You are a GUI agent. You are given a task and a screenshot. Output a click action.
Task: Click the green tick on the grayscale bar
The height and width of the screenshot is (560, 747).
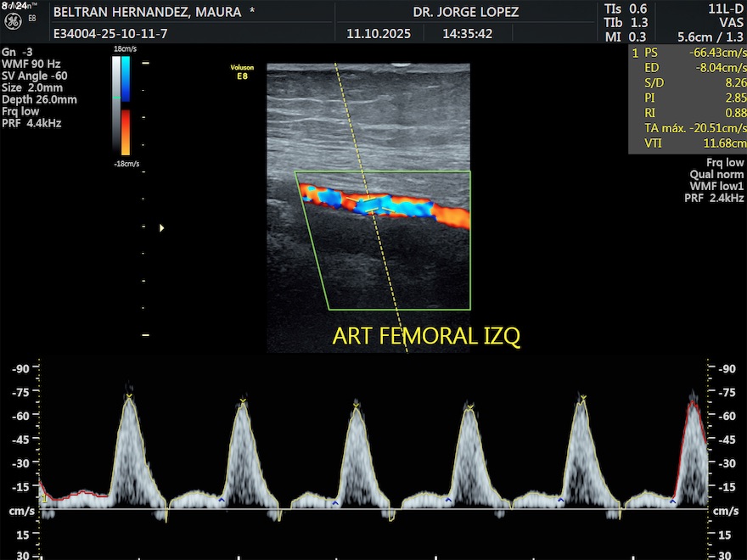pos(116,98)
